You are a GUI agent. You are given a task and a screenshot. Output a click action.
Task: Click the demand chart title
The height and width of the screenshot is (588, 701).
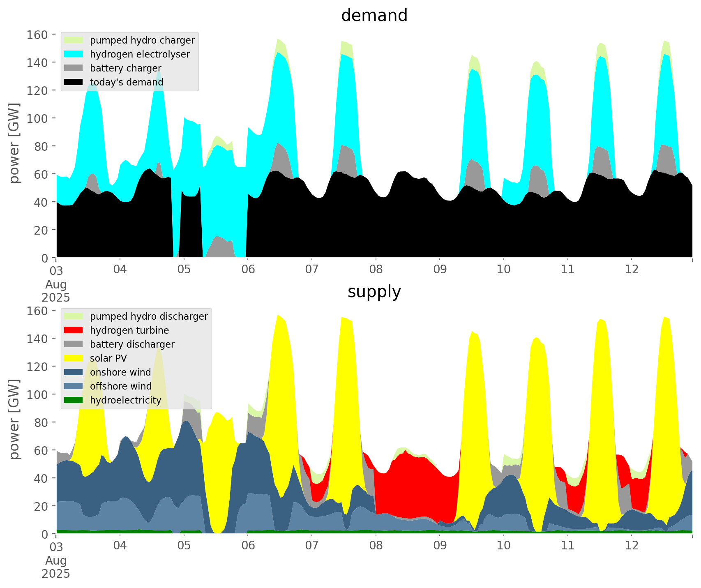click(374, 16)
